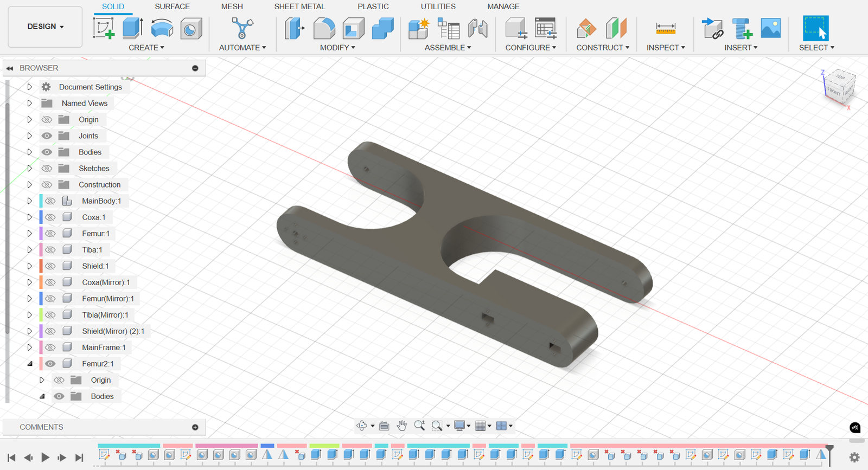Click the Joint tool icon
Screen dimensions: 868x470
click(477, 28)
